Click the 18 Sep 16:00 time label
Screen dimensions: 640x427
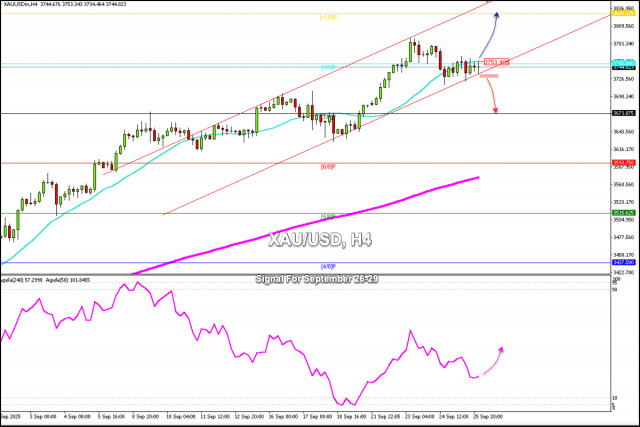[x=351, y=416]
